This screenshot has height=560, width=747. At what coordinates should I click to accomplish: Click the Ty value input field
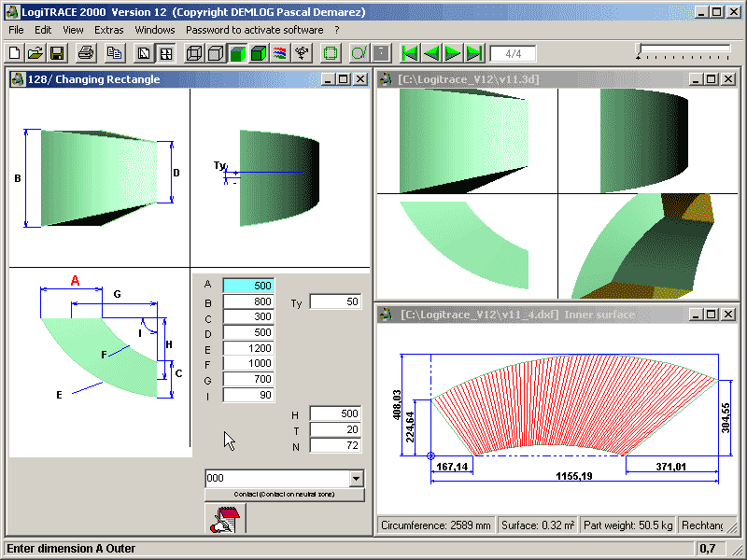[335, 302]
